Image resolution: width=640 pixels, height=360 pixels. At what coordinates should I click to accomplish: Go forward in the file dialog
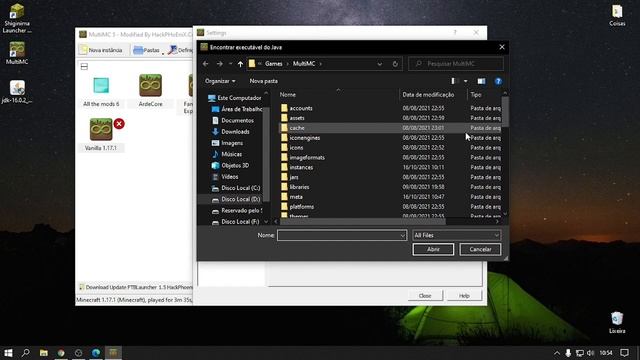click(x=220, y=64)
